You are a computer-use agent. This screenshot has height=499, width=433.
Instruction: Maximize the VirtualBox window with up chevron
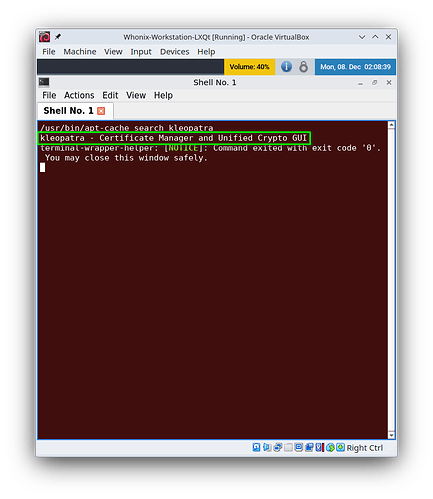click(x=375, y=37)
